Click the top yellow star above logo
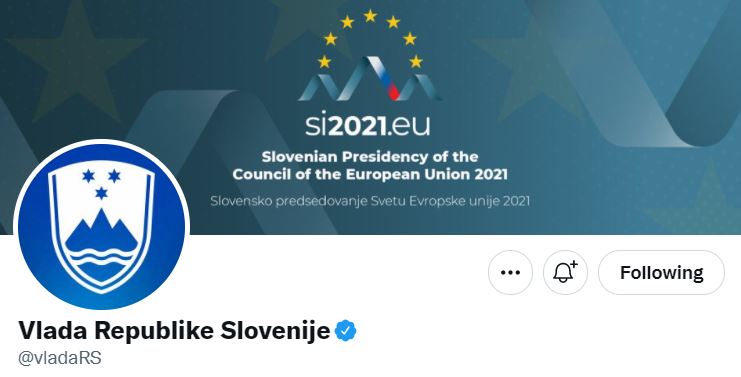The image size is (741, 377). (370, 16)
